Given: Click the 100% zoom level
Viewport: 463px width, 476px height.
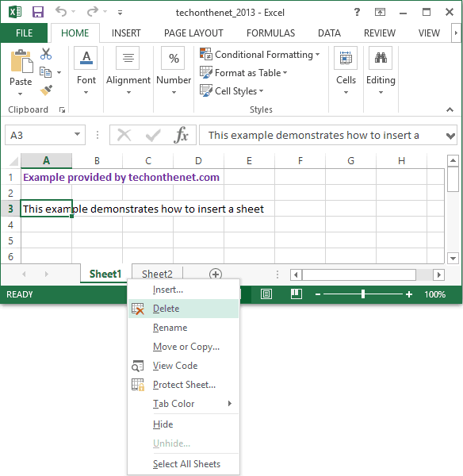Looking at the screenshot, I should 434,294.
